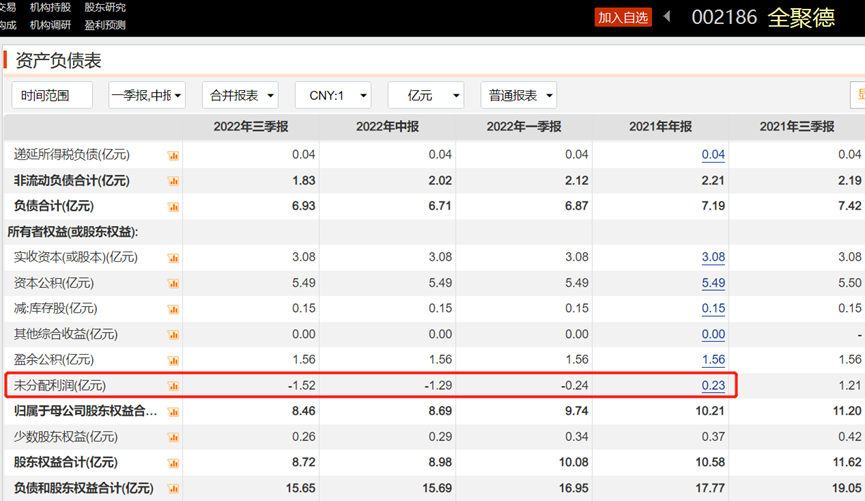Expand the 一季报,中报 report period dropdown
Viewport: 865px width, 501px height.
coord(147,95)
